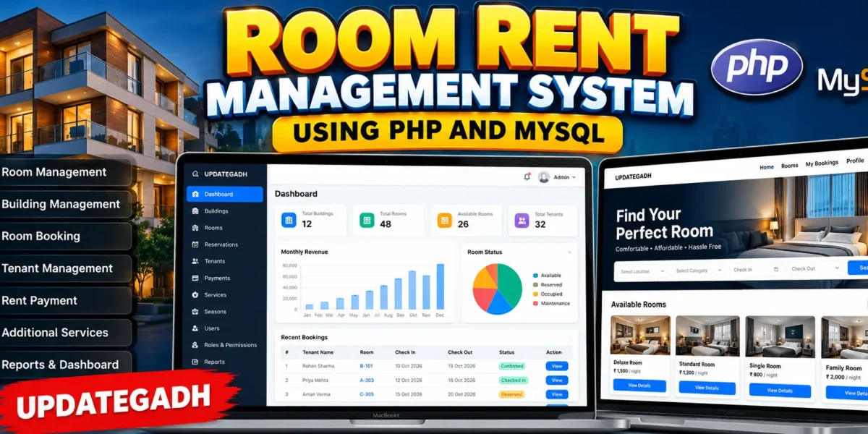Go to Home on the booking site
Screen dimensions: 868x434
tap(767, 167)
